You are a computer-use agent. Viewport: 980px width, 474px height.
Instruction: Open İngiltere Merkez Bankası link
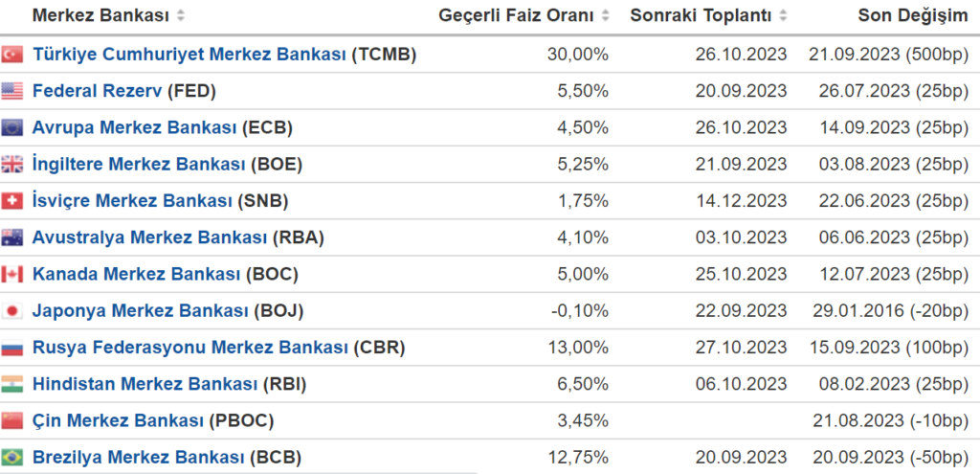pyautogui.click(x=139, y=164)
